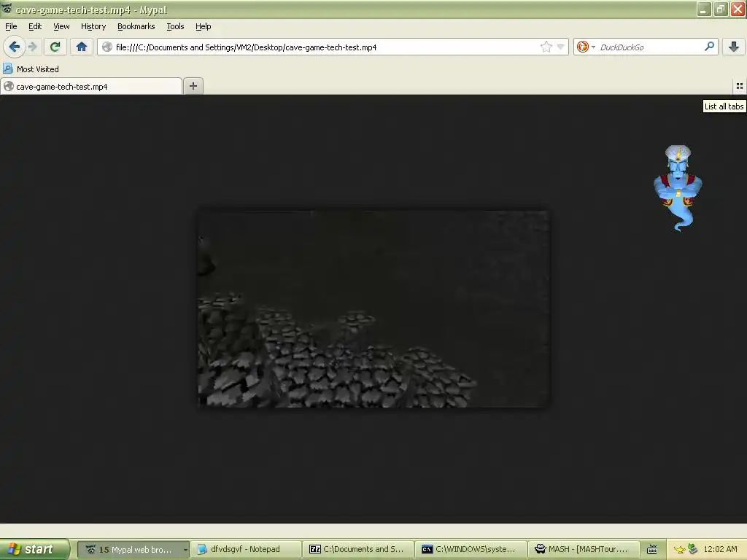The width and height of the screenshot is (747, 560).
Task: Click the keyboard icon on the taskbar
Action: [651, 550]
